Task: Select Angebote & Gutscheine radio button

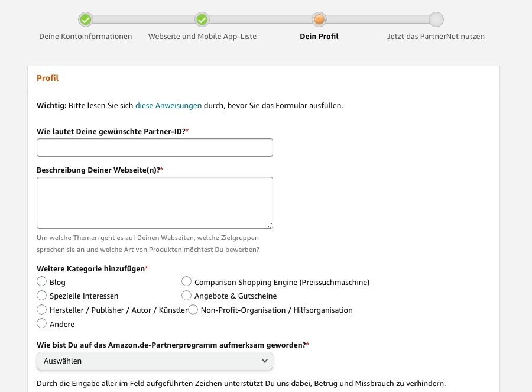Action: 187,295
